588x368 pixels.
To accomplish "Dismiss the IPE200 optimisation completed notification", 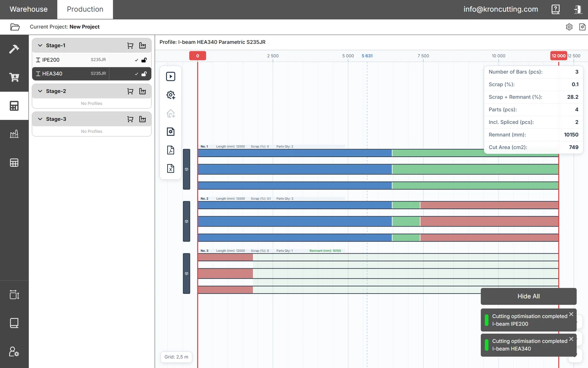I will (571, 314).
